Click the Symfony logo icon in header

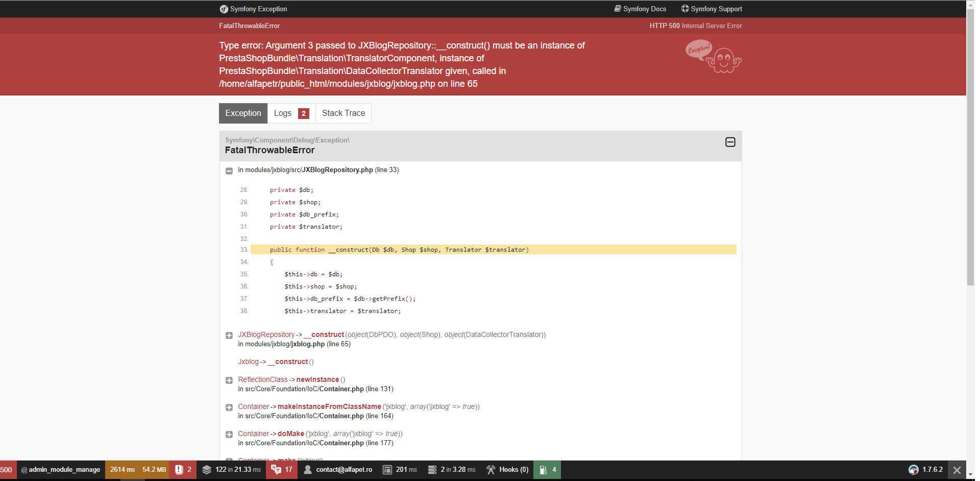click(224, 9)
